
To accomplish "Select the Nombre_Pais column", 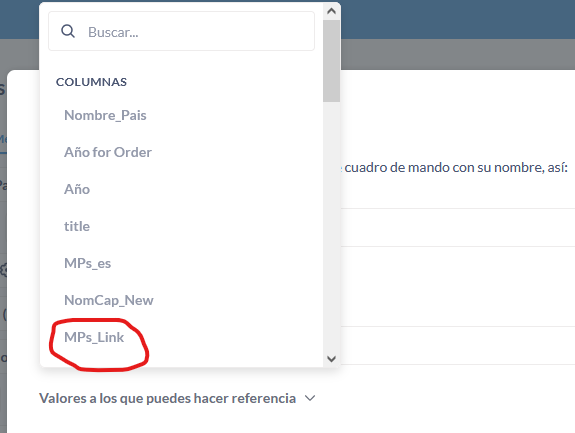I will click(x=105, y=115).
